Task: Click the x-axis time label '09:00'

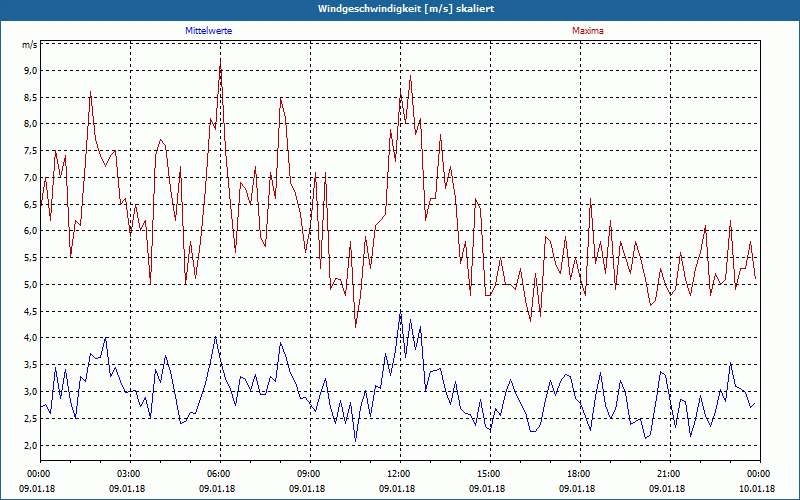Action: pyautogui.click(x=310, y=474)
